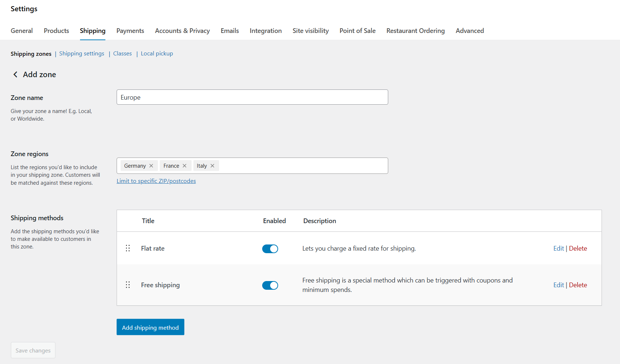
Task: Open the Products settings tab
Action: pos(56,31)
